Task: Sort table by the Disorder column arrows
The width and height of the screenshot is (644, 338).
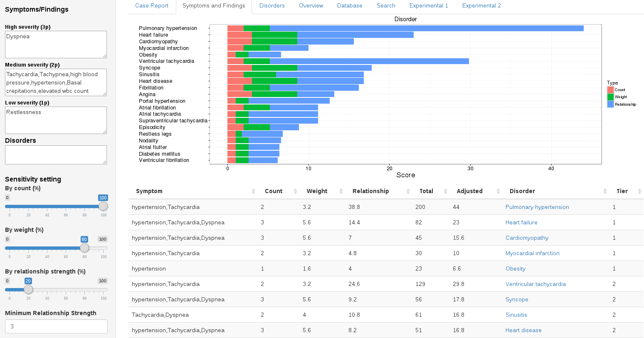Action: pyautogui.click(x=605, y=191)
